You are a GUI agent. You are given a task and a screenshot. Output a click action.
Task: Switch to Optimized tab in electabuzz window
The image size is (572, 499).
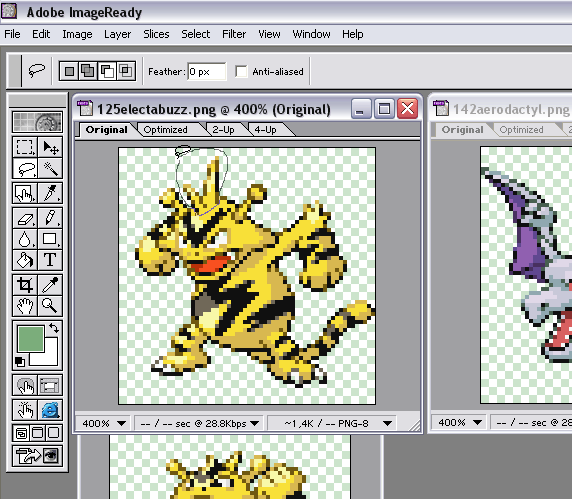[166, 130]
